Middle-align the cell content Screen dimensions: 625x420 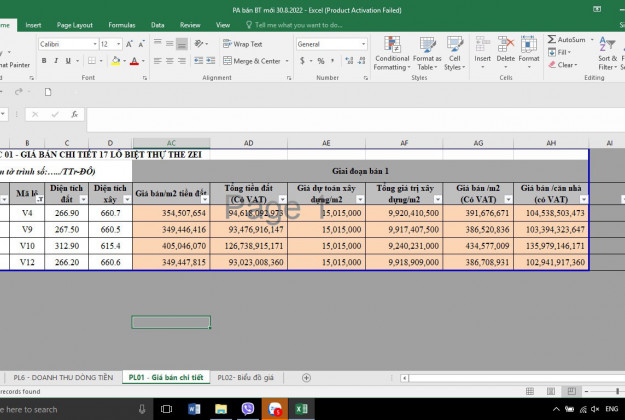pos(170,43)
